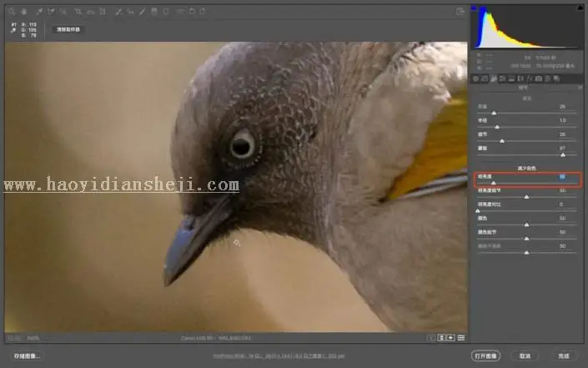Click the histogram graph

coord(527,27)
